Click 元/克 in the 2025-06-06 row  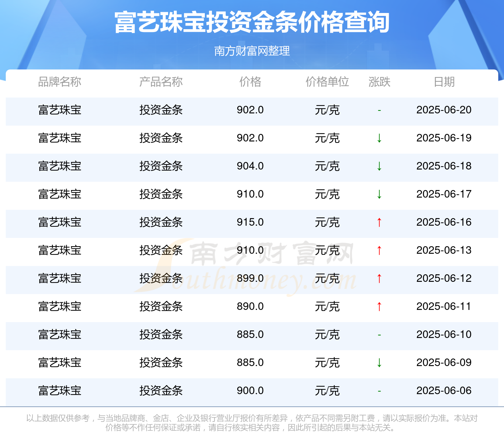327,391
